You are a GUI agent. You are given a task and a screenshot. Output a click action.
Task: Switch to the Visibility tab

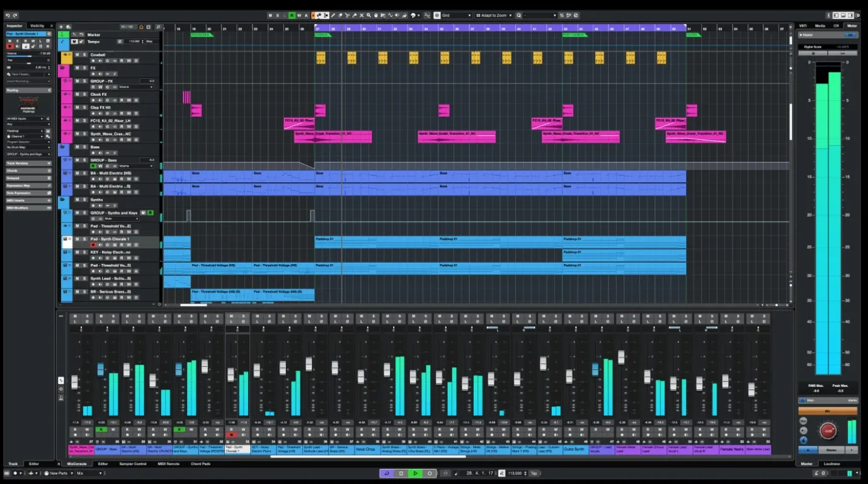coord(37,26)
